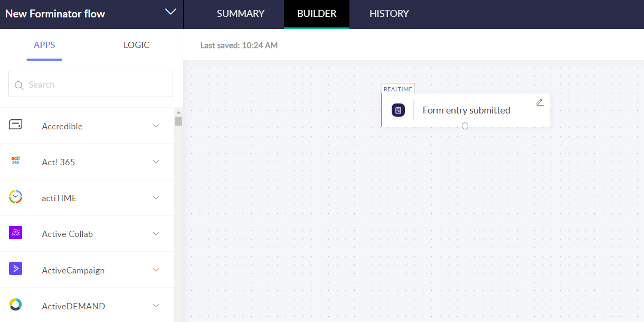Expand the Active Collab chevron

pos(156,233)
